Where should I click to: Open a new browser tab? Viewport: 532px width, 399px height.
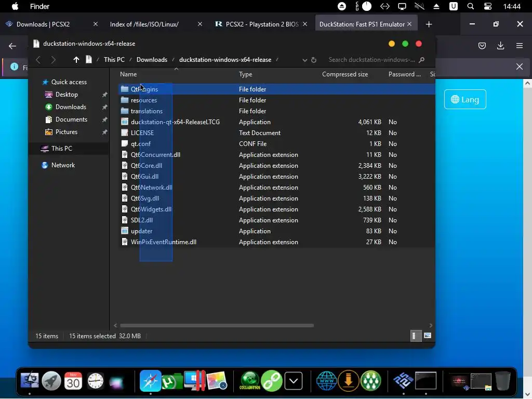click(x=429, y=24)
